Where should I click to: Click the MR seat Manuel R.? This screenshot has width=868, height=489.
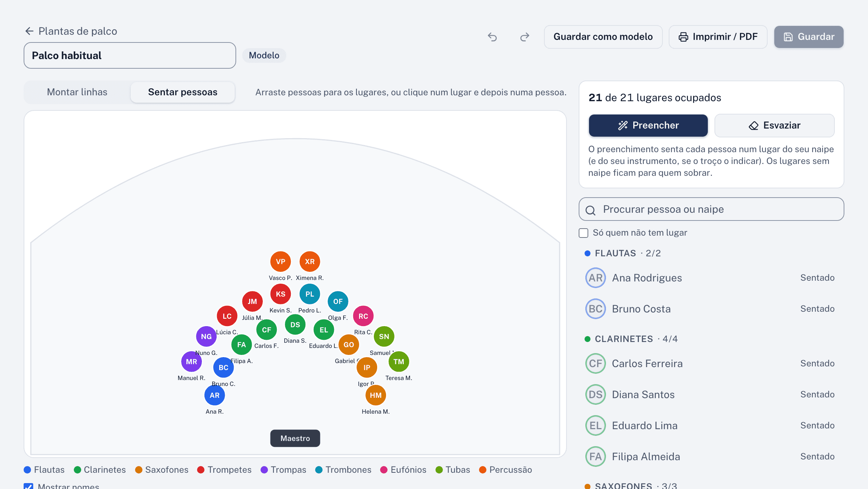[x=192, y=362]
